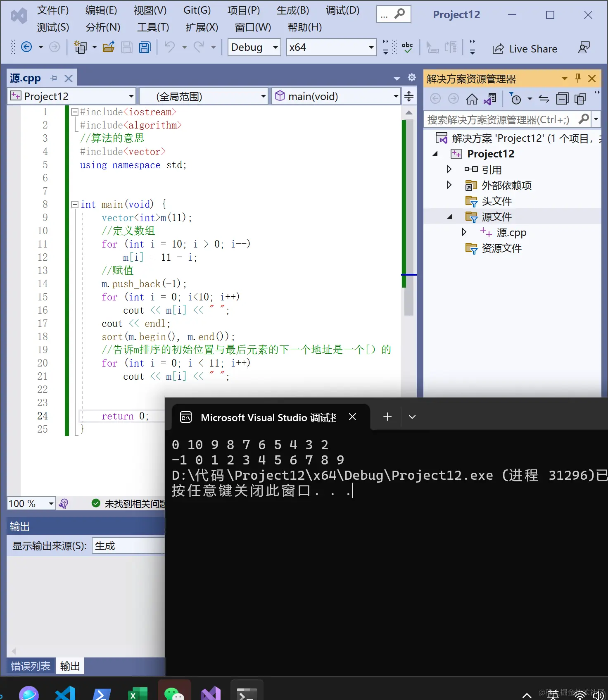This screenshot has height=700, width=608.
Task: Expand the 引用 tree node
Action: coord(449,169)
